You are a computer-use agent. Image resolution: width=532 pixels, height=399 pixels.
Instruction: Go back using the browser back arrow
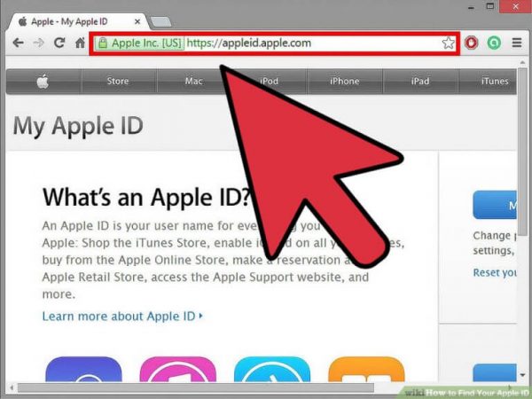tap(17, 43)
